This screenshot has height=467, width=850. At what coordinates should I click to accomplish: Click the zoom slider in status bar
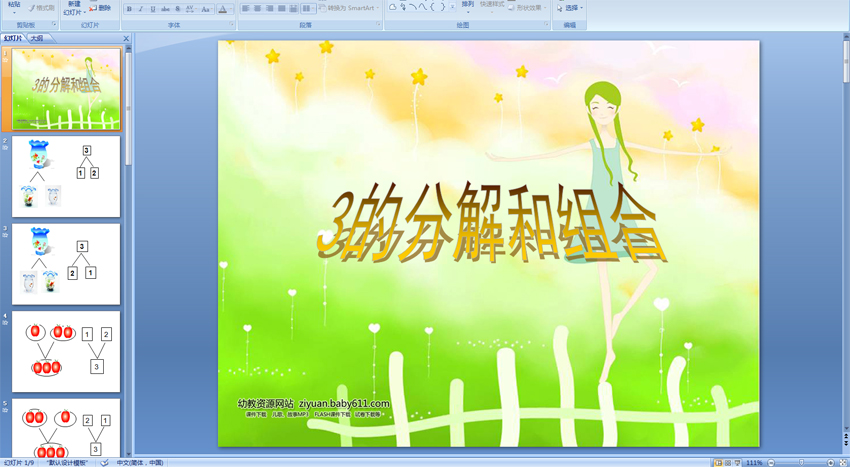point(800,463)
